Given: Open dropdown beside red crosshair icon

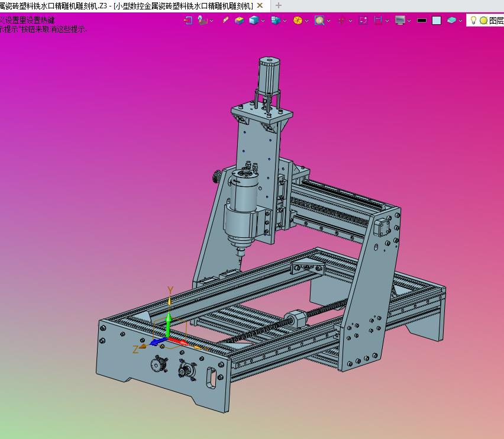Looking at the screenshot, I should click(x=350, y=21).
